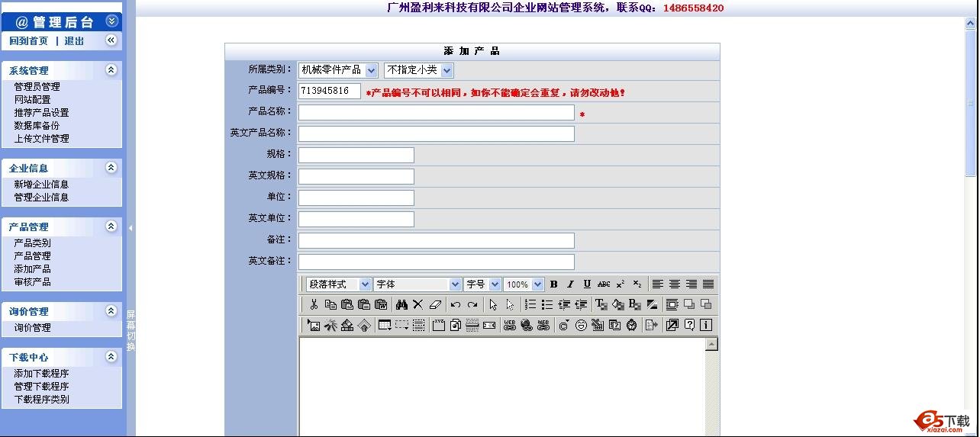Click the redo icon
The height and width of the screenshot is (437, 980).
tap(472, 304)
